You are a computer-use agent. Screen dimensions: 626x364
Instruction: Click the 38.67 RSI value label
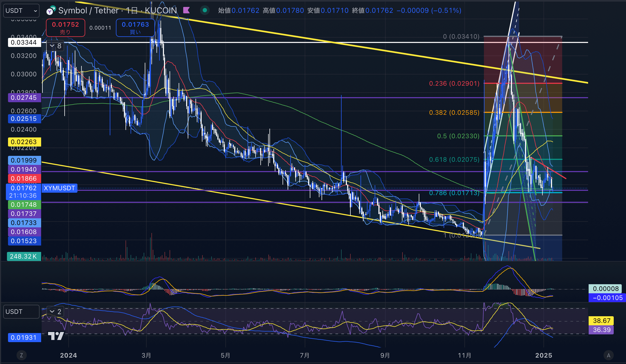point(601,321)
